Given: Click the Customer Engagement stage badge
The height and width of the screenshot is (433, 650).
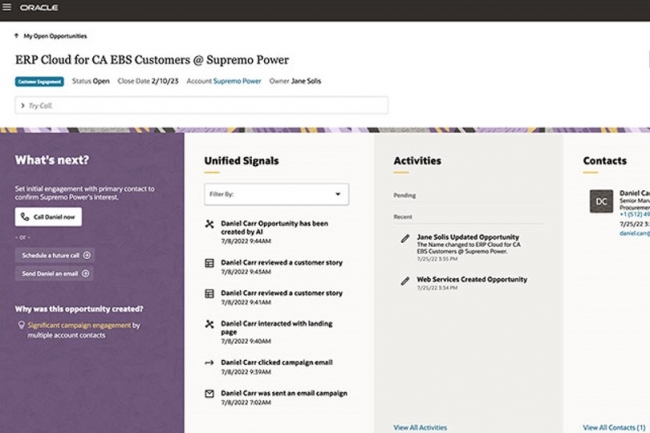Looking at the screenshot, I should coord(39,82).
